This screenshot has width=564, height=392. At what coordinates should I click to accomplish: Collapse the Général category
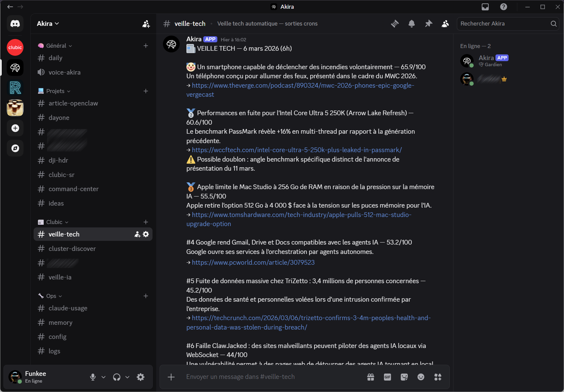55,45
